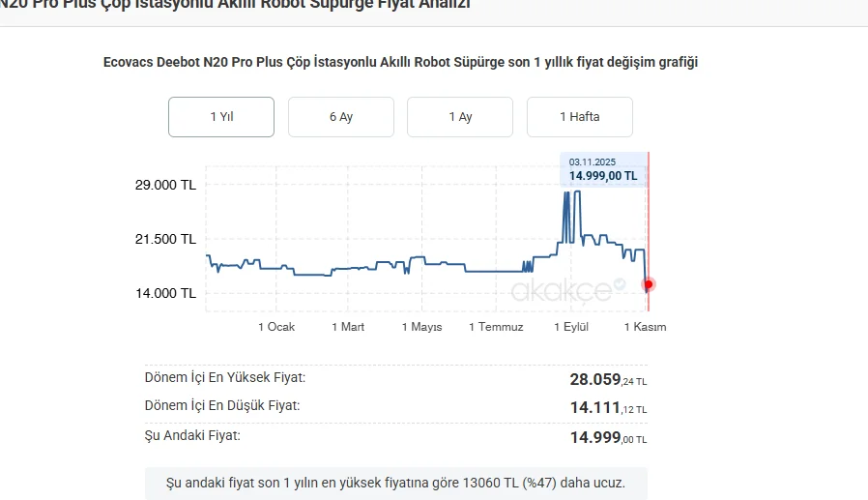The height and width of the screenshot is (500, 868).
Task: Click the lowest price value 14.111 TL
Action: click(608, 409)
